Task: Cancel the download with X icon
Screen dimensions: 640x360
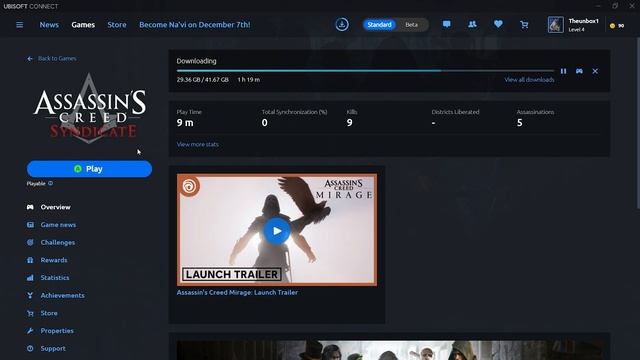Action: [x=595, y=71]
